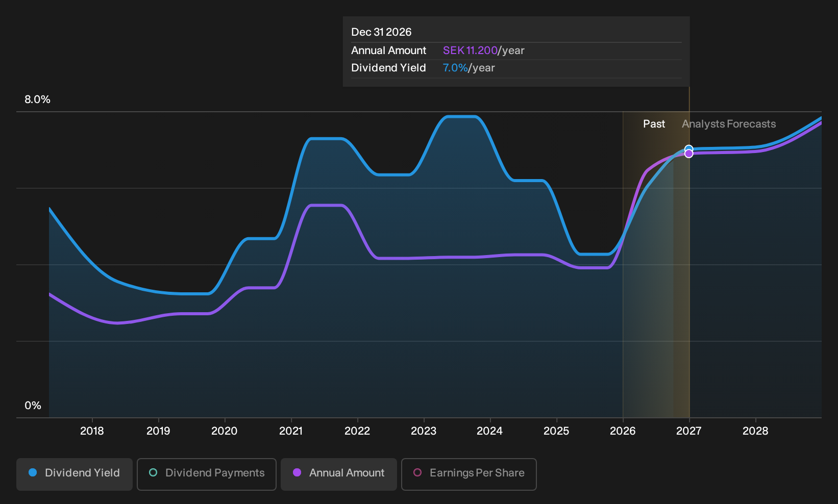The height and width of the screenshot is (504, 838).
Task: Click the 2026 x-axis year label
Action: click(623, 431)
